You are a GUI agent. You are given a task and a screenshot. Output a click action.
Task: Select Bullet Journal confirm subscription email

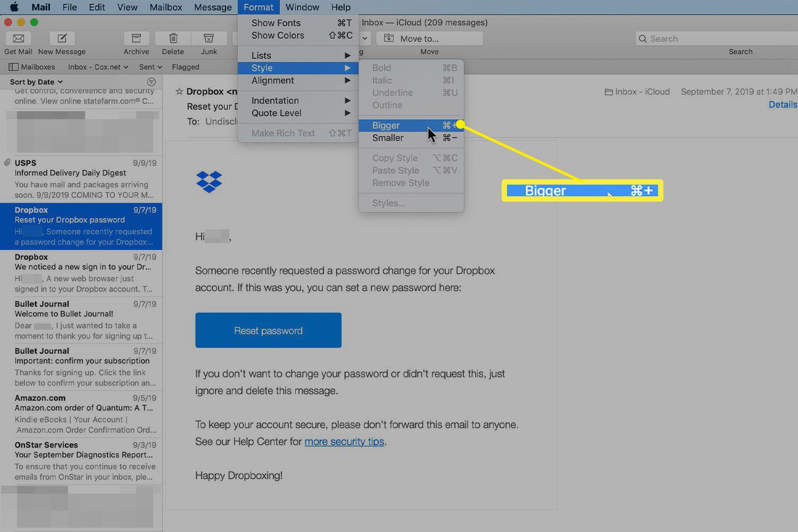81,367
